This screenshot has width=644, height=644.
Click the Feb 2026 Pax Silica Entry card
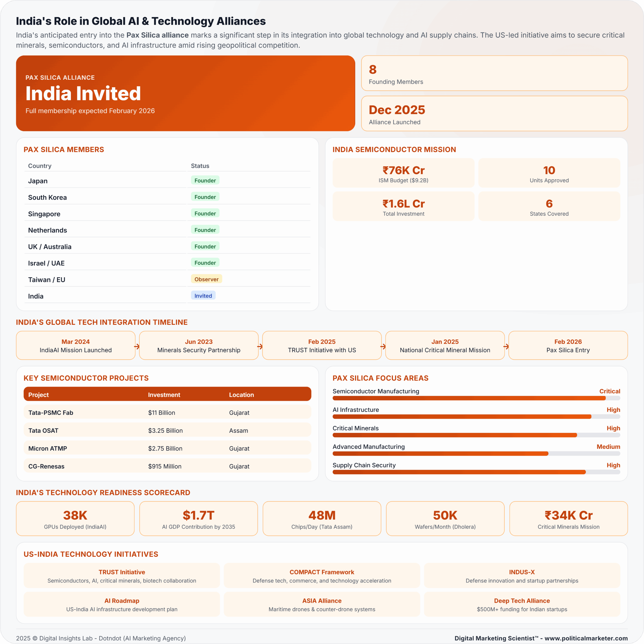(x=568, y=345)
